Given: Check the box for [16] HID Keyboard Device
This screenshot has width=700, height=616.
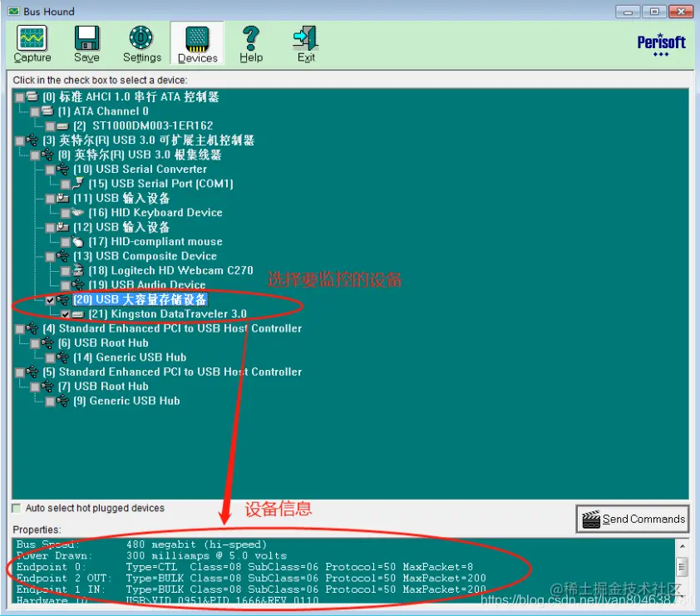Looking at the screenshot, I should click(66, 214).
